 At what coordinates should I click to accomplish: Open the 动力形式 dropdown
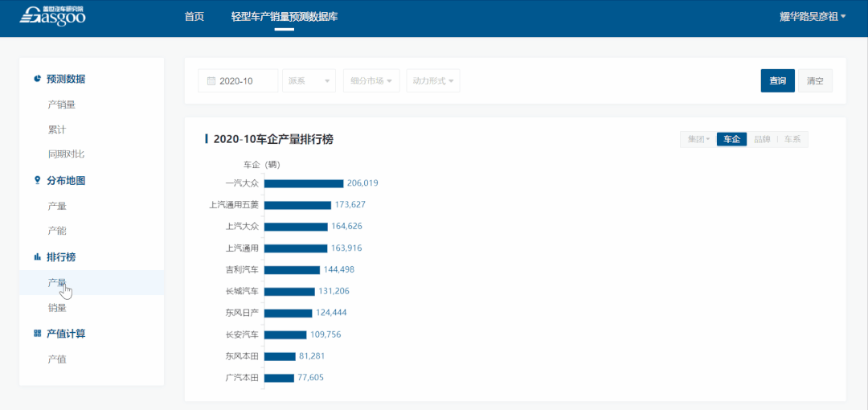pyautogui.click(x=433, y=81)
